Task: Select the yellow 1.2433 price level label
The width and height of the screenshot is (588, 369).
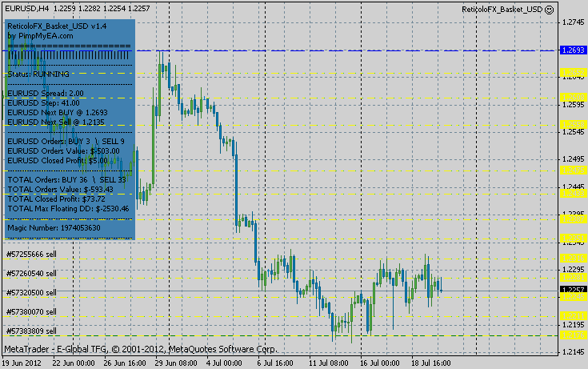Action: click(573, 194)
